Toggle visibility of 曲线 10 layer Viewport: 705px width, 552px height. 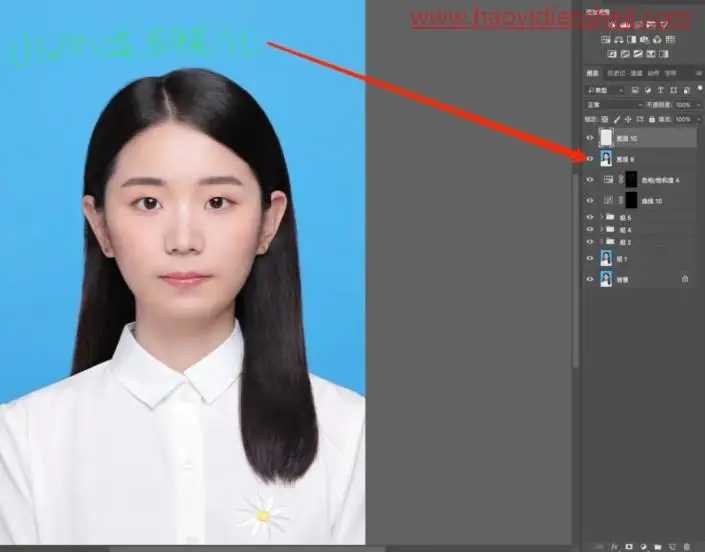pos(590,200)
